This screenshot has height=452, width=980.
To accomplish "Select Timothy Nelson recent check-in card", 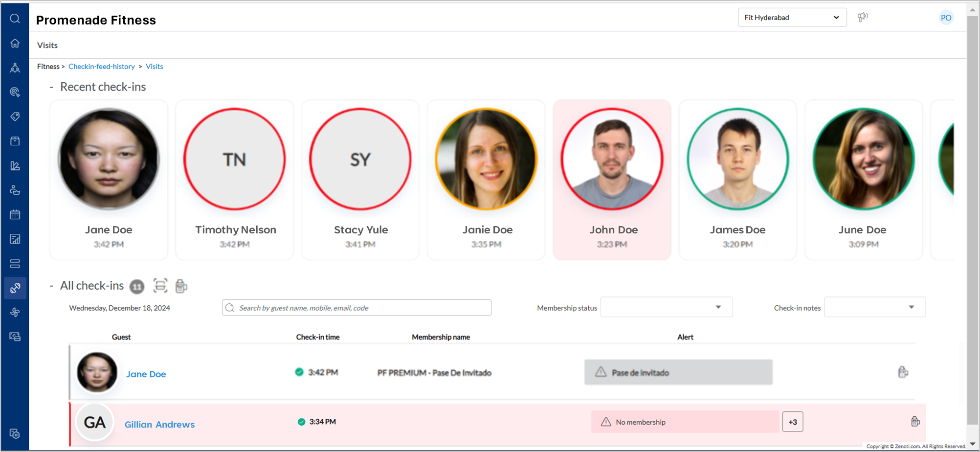I will [x=235, y=180].
